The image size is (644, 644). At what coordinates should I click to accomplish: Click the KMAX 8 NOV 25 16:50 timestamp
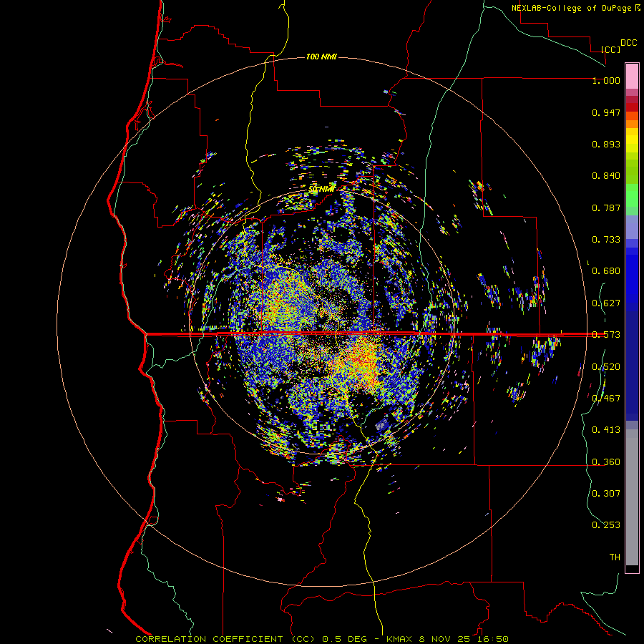447,639
